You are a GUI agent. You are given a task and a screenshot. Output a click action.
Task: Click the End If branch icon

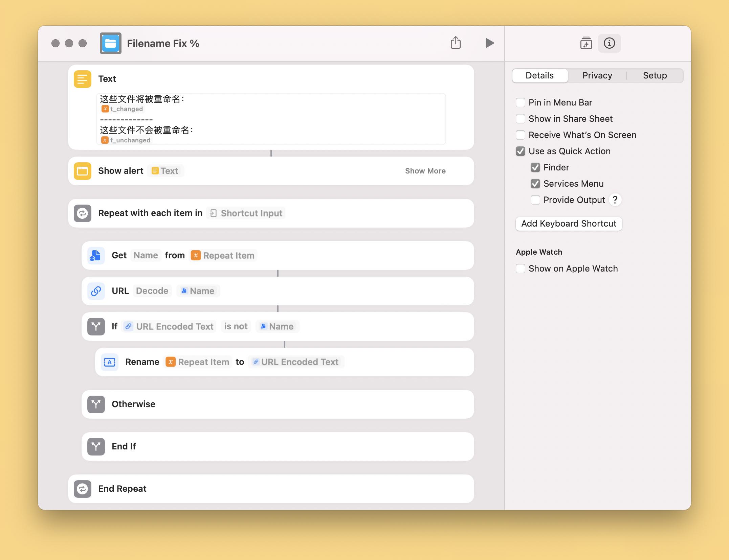[x=96, y=446]
